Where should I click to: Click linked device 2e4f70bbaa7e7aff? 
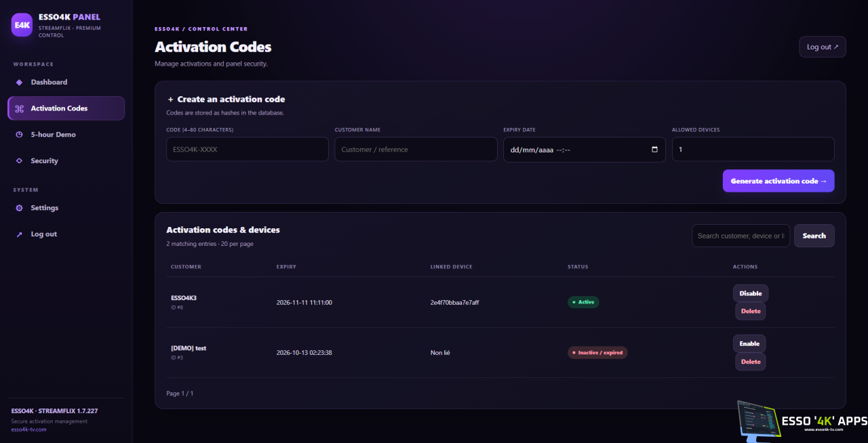tap(455, 303)
